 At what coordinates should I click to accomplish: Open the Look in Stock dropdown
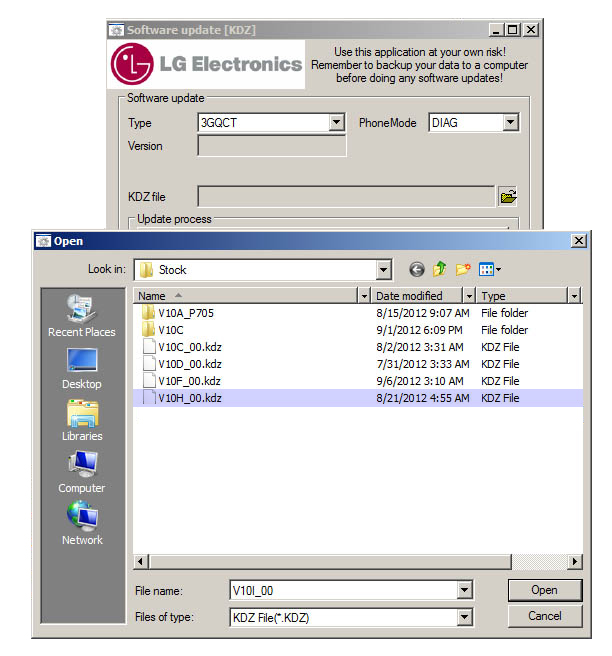click(x=383, y=269)
